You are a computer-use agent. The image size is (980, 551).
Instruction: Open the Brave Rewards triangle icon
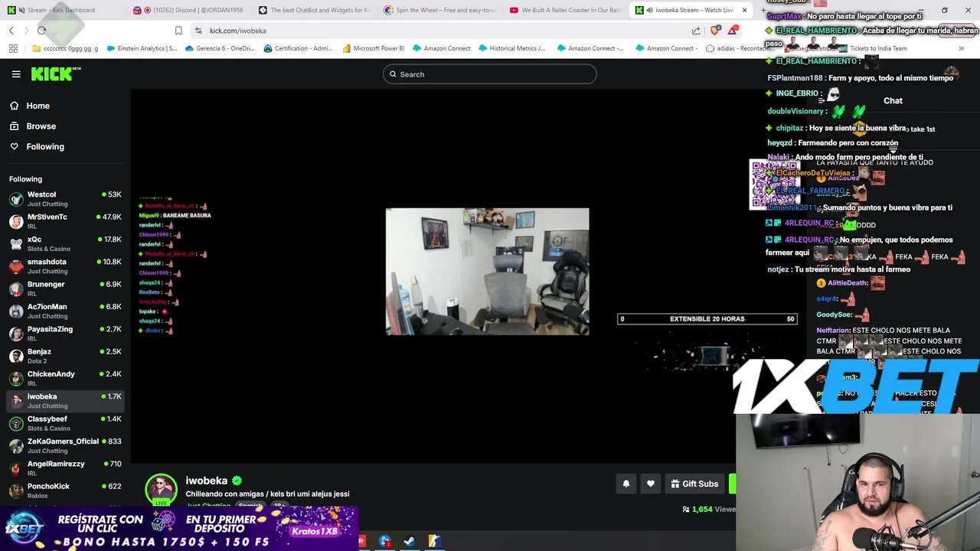point(733,31)
